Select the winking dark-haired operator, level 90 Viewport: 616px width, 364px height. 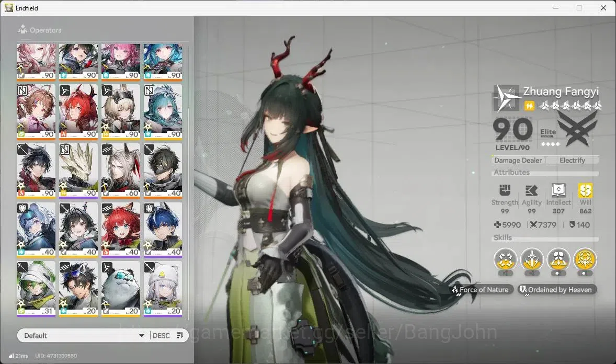click(78, 62)
